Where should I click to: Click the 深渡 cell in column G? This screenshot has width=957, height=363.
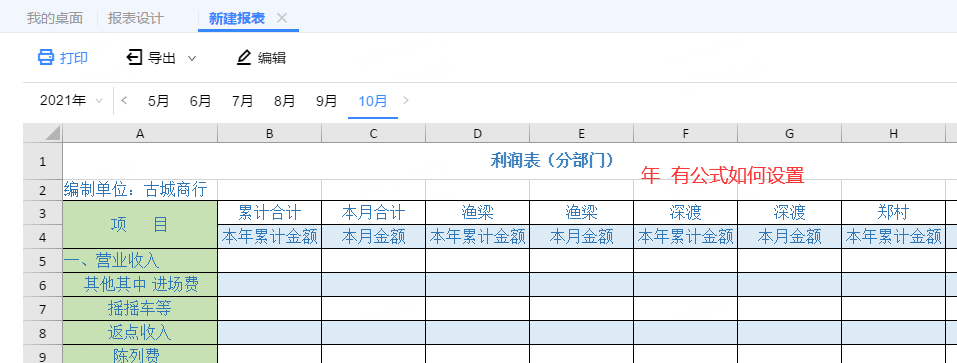click(x=790, y=213)
